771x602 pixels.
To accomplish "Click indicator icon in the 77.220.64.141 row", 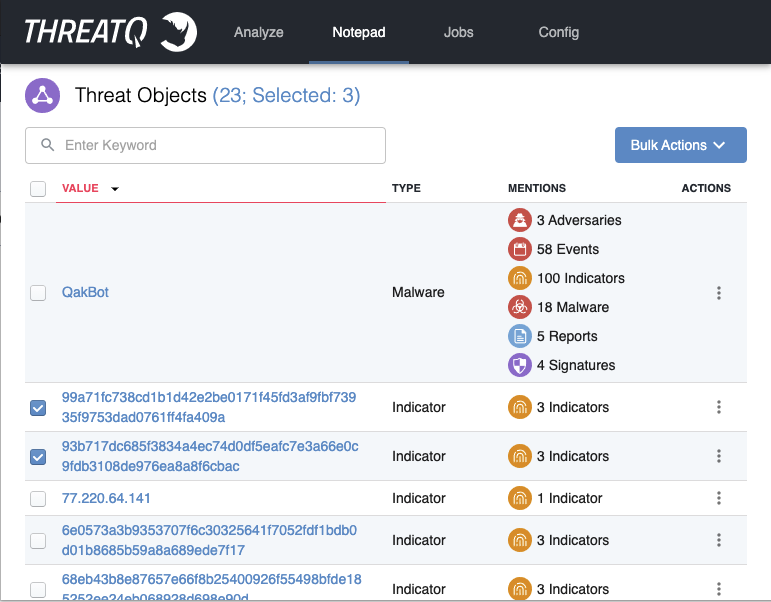I will pyautogui.click(x=520, y=498).
